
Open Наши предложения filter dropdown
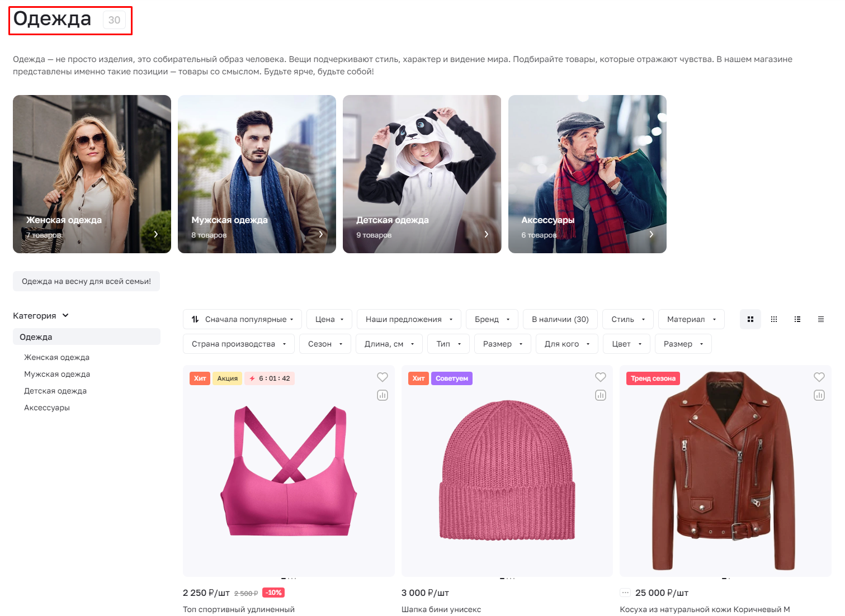click(409, 319)
